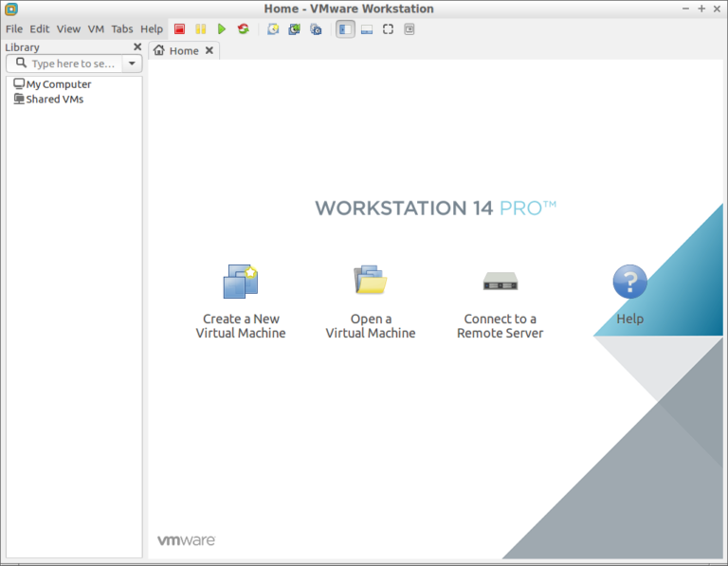Screen dimensions: 728x566
Task: Click the Unity mode toolbar icon
Action: [409, 29]
